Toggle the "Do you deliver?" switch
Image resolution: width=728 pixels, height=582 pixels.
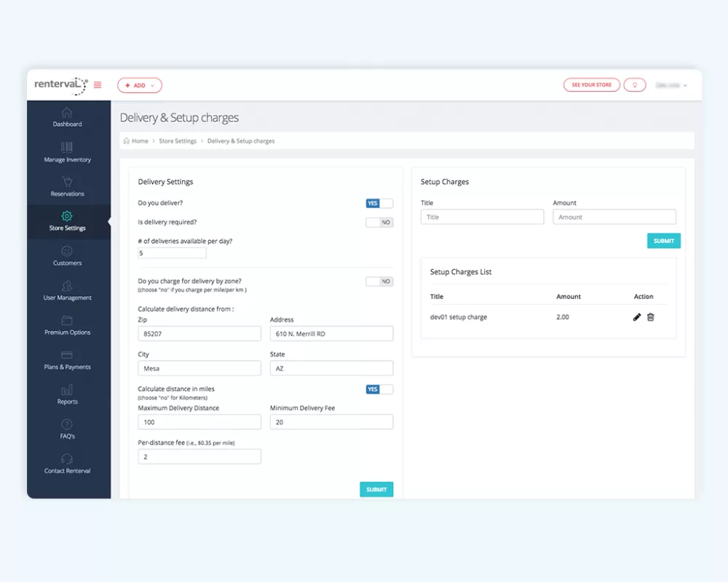[379, 204]
